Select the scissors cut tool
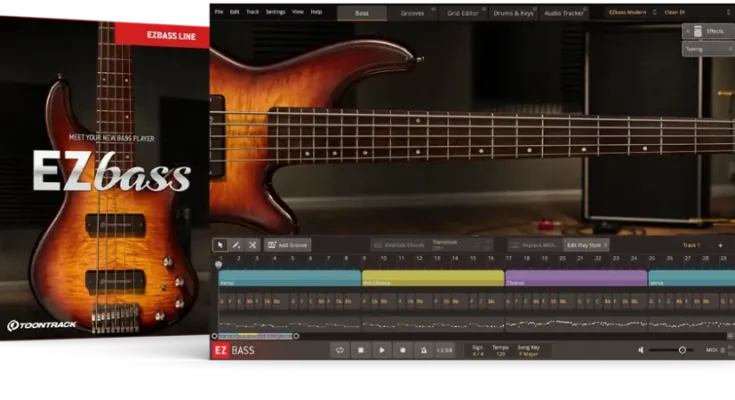The height and width of the screenshot is (400, 735). [252, 245]
